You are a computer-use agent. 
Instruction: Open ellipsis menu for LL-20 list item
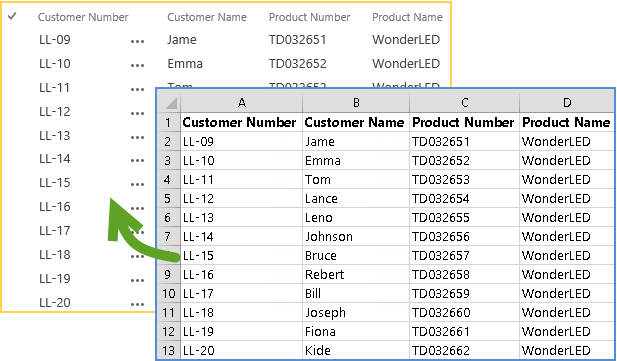(x=137, y=304)
